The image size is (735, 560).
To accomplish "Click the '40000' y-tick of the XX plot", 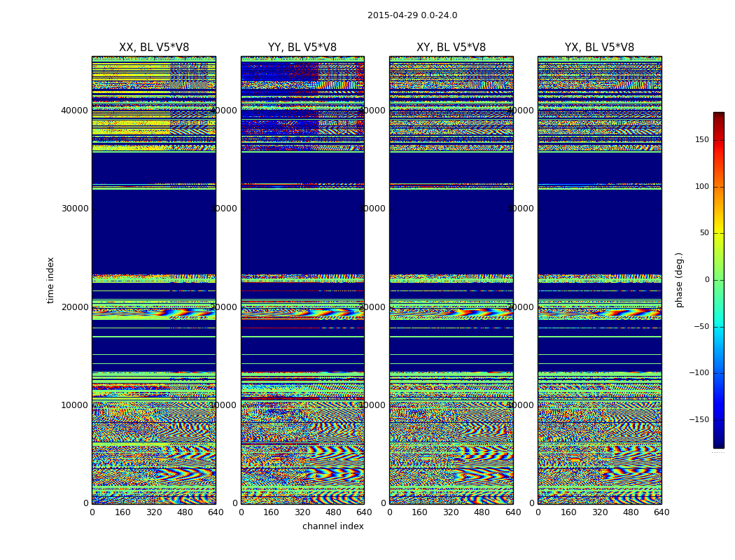I will click(x=74, y=111).
